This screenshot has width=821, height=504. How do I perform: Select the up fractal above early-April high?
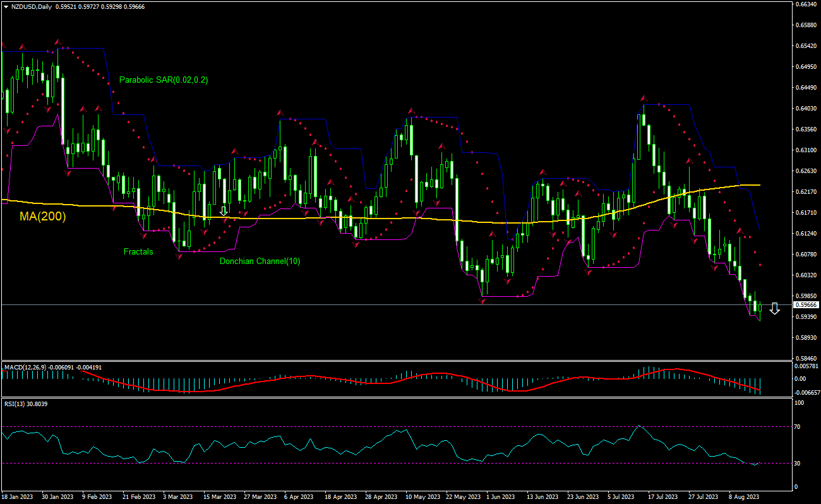(280, 113)
